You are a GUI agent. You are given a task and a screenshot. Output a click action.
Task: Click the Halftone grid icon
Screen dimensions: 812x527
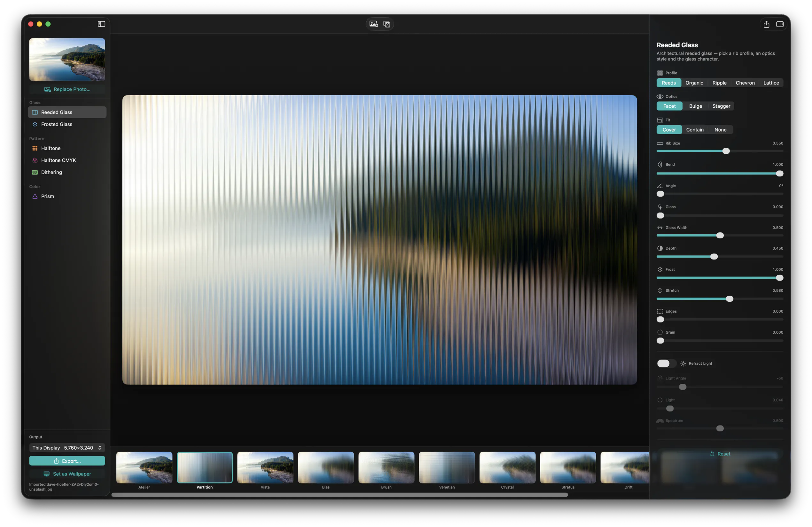point(35,148)
